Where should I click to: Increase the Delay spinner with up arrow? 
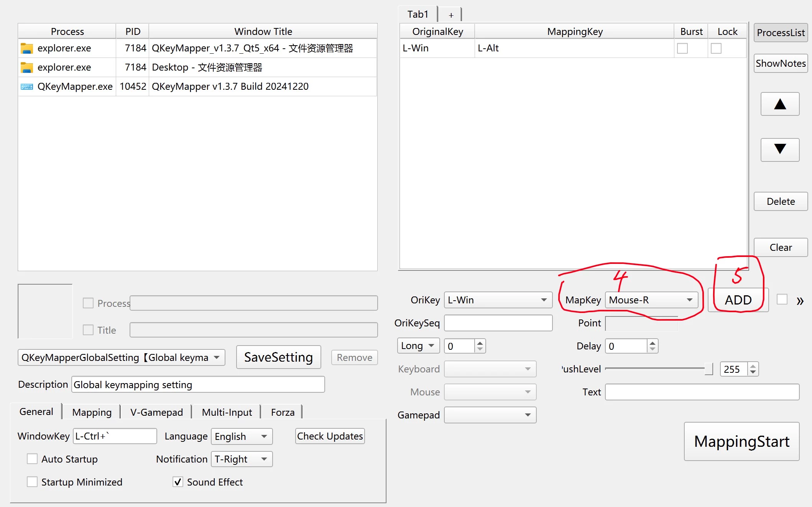(653, 343)
